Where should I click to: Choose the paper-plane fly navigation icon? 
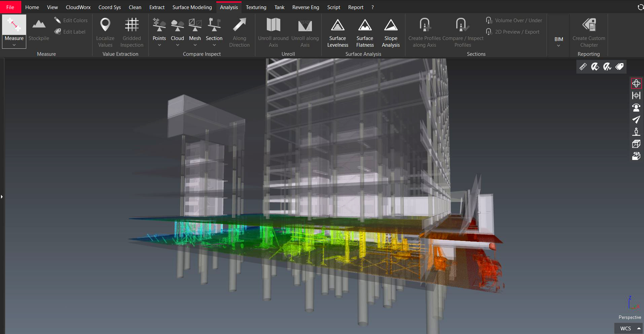tap(636, 120)
